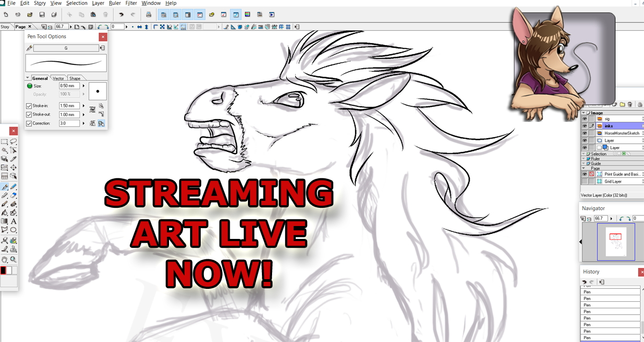
Task: Click the white background color swatch
Action: pos(9,271)
